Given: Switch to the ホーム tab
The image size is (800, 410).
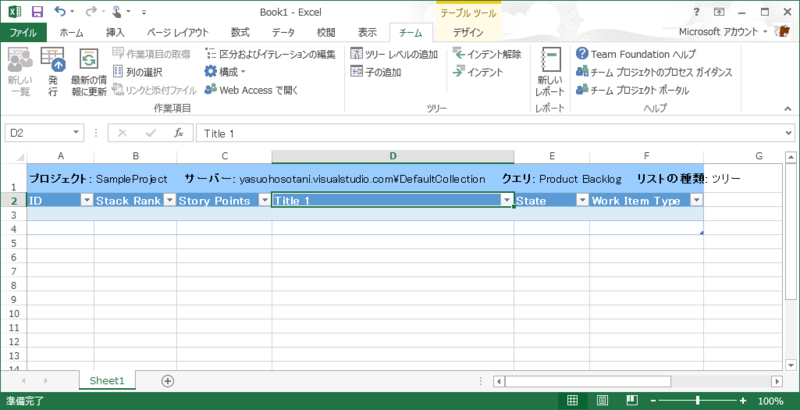Looking at the screenshot, I should (x=71, y=33).
